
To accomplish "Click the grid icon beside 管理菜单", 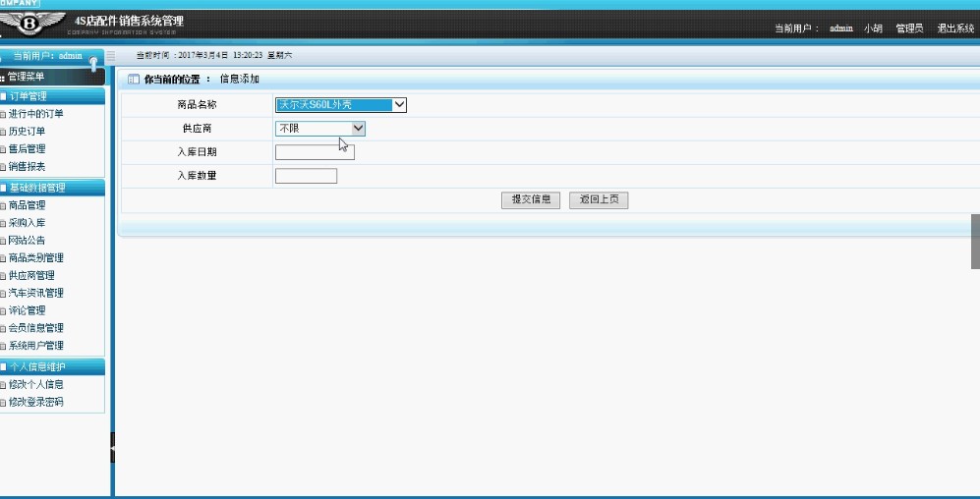I will coord(3,78).
